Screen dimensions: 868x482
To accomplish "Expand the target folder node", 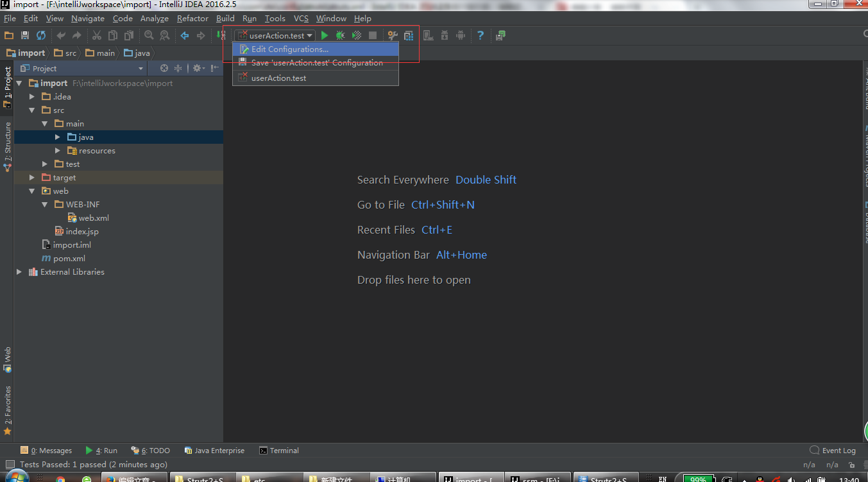I will [x=32, y=178].
